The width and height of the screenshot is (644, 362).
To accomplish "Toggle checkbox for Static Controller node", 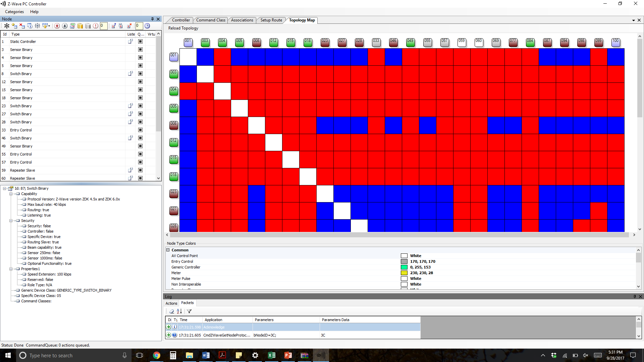I will click(141, 42).
